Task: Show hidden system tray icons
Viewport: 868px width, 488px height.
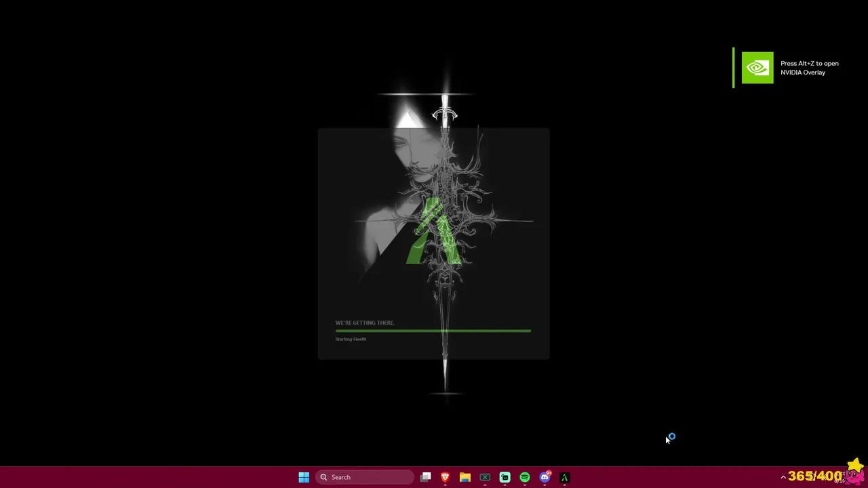Action: click(783, 477)
